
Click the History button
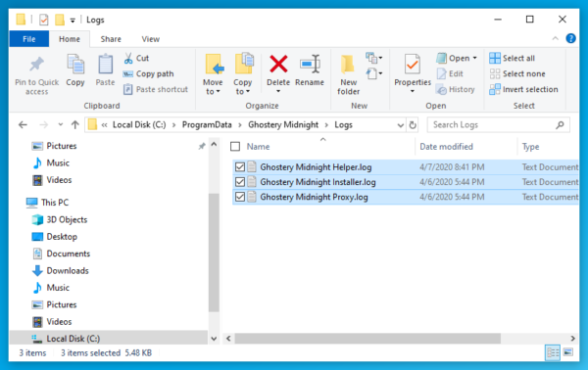click(456, 89)
